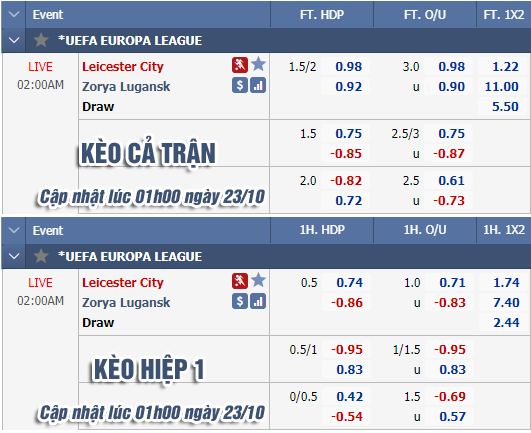
Task: Collapse the top Event header chevron
Action: coord(14,14)
